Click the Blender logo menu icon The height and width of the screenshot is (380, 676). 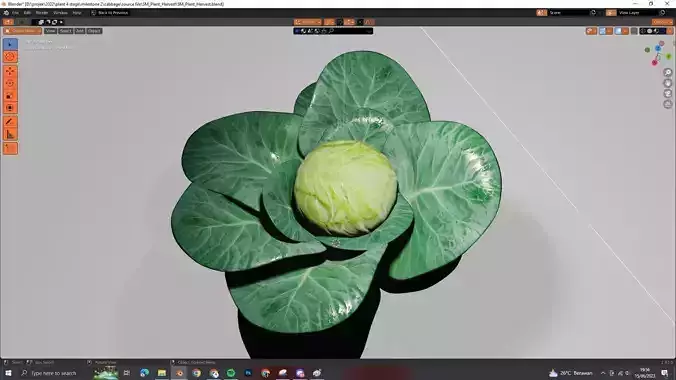[x=6, y=13]
